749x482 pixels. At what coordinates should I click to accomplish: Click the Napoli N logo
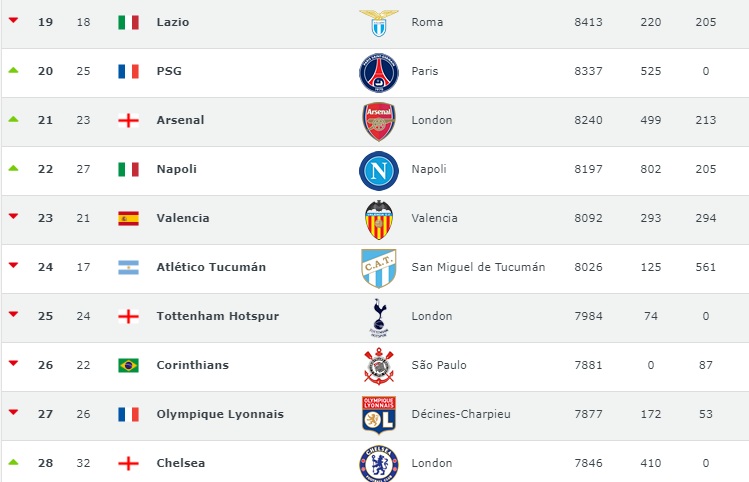pos(379,171)
